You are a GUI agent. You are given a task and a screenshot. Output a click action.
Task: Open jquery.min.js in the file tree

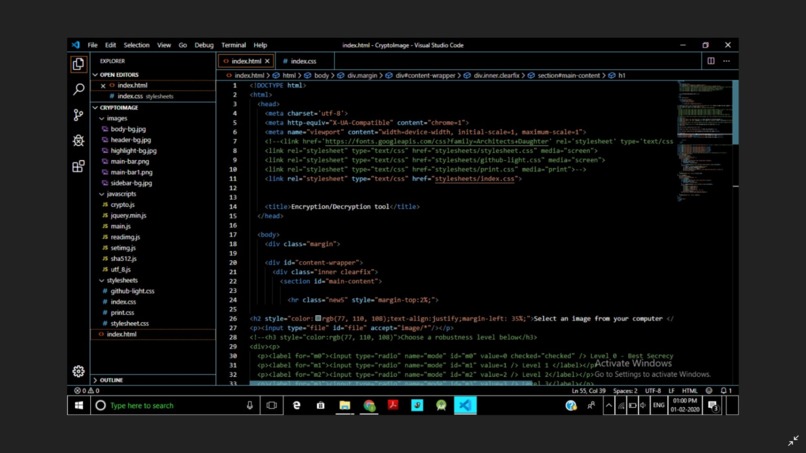(x=128, y=215)
